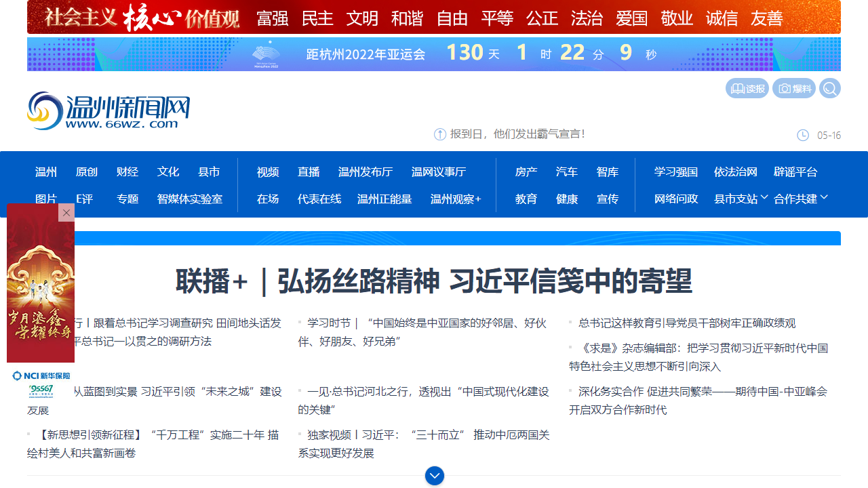Open article 【新思想引领新征程】"千万工程"实施二十年
This screenshot has height=488, width=868.
(x=153, y=444)
